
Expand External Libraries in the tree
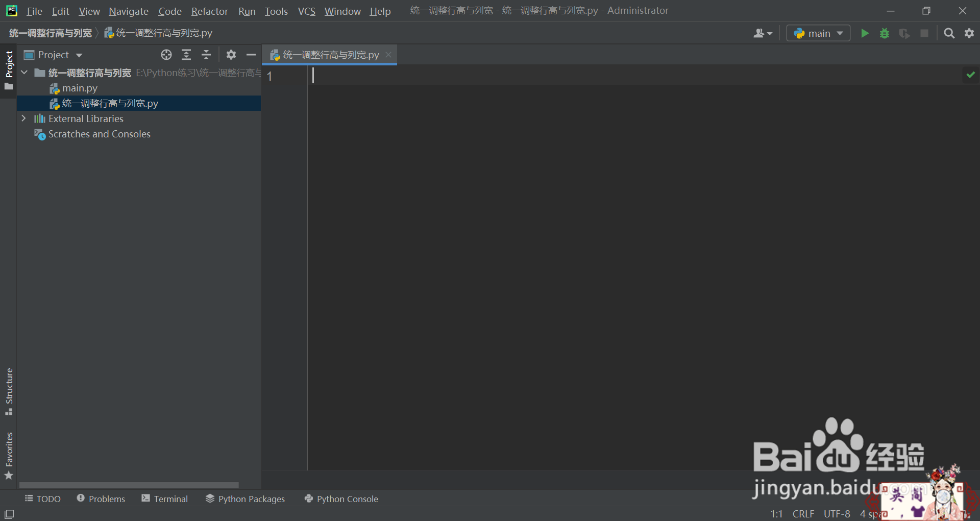(23, 118)
